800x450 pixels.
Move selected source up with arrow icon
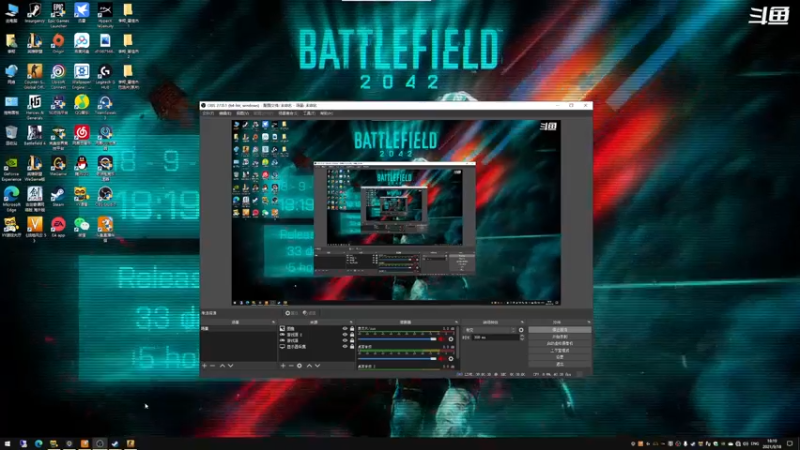[309, 366]
